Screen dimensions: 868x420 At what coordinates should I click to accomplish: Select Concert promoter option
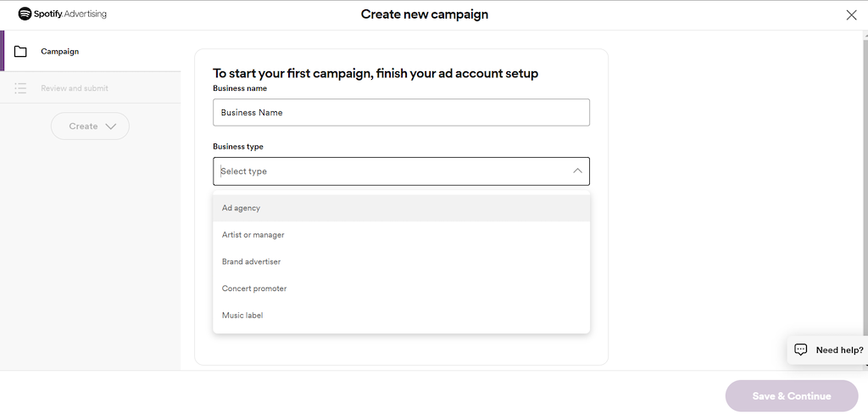[x=401, y=288]
